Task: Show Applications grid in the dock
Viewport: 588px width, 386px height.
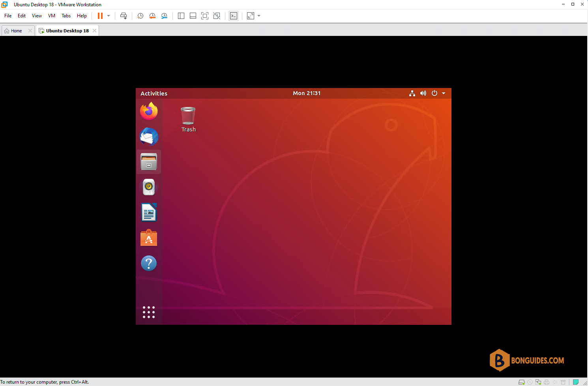Action: (149, 312)
